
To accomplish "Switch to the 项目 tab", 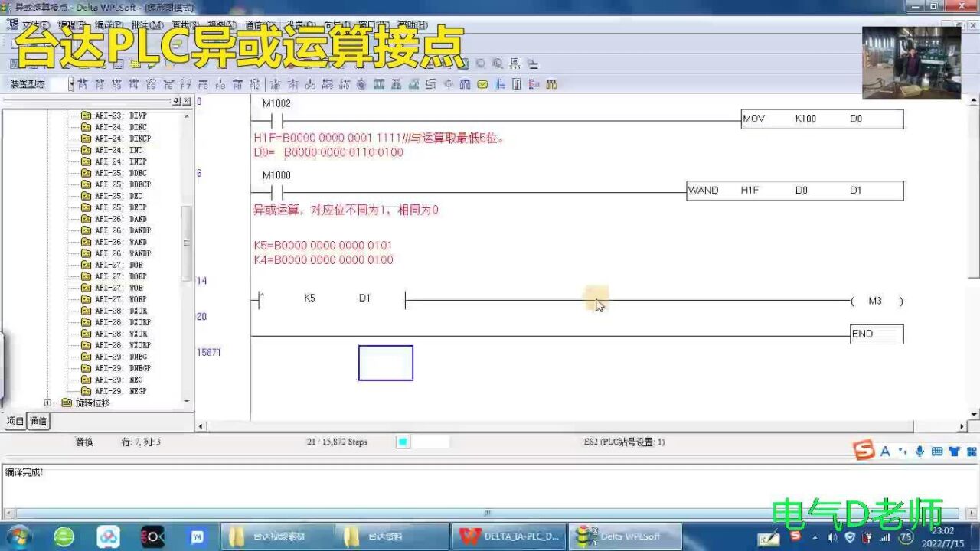I will [15, 421].
